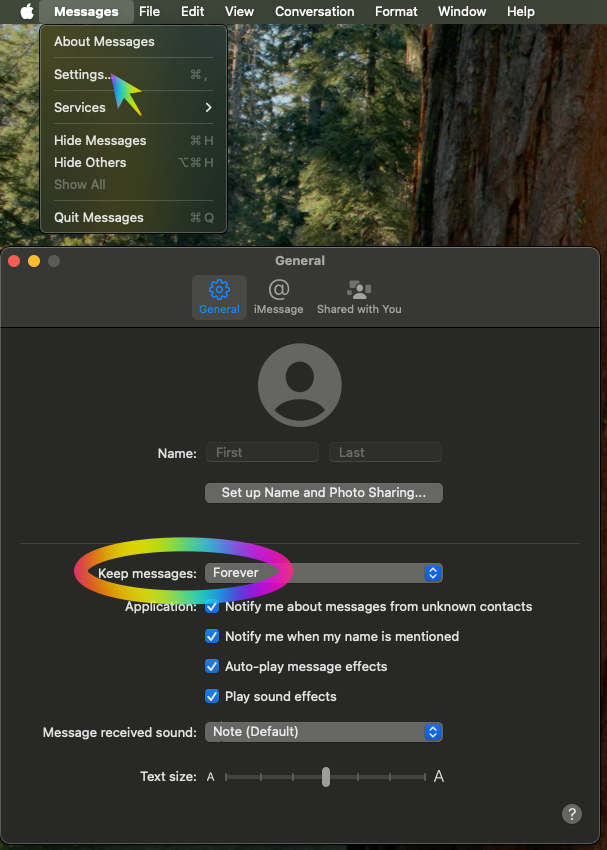Open the Edit menu

point(192,11)
